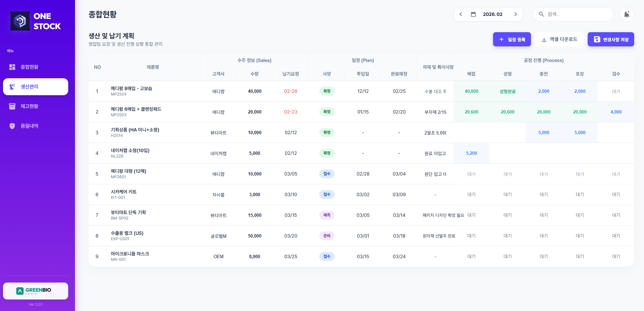Download the table via 엑셀 다운로드

coord(559,39)
